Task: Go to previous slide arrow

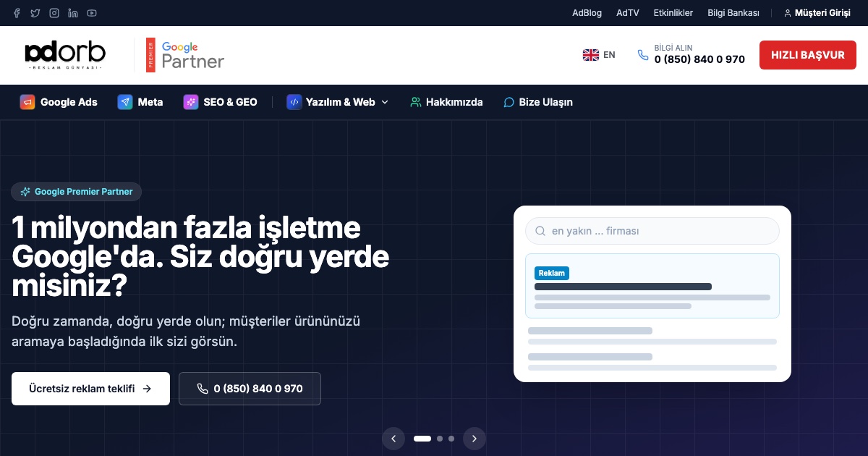Action: click(393, 439)
